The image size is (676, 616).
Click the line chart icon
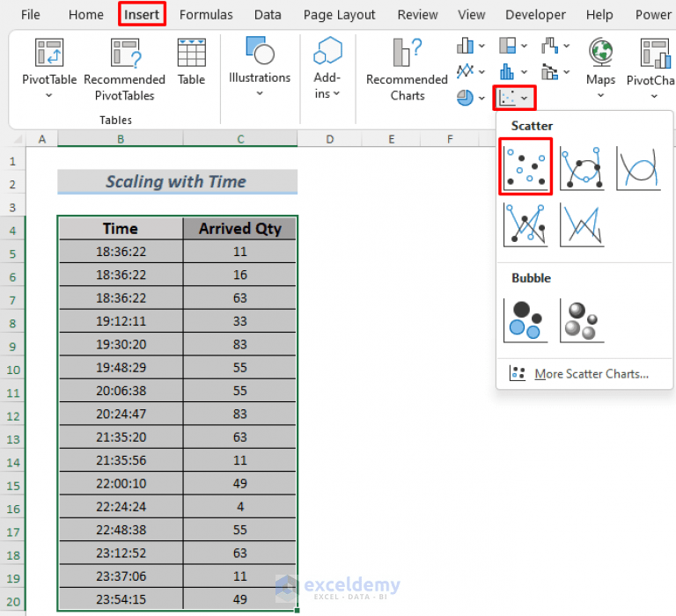(x=465, y=71)
